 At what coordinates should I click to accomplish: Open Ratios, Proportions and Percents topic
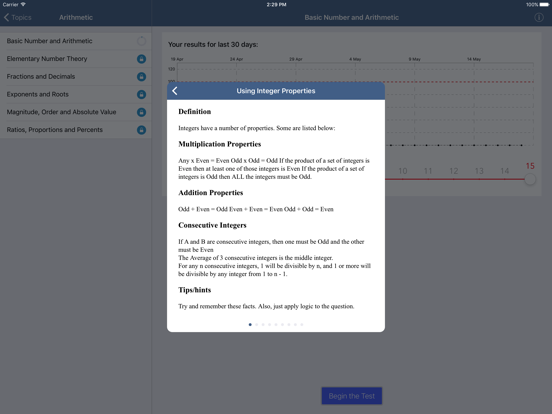click(76, 130)
